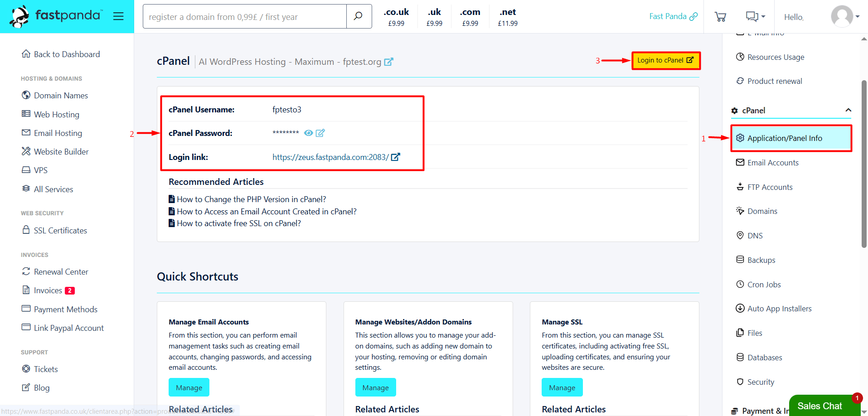Open Web Hosting in sidebar
Image resolution: width=868 pixels, height=416 pixels.
coord(50,114)
